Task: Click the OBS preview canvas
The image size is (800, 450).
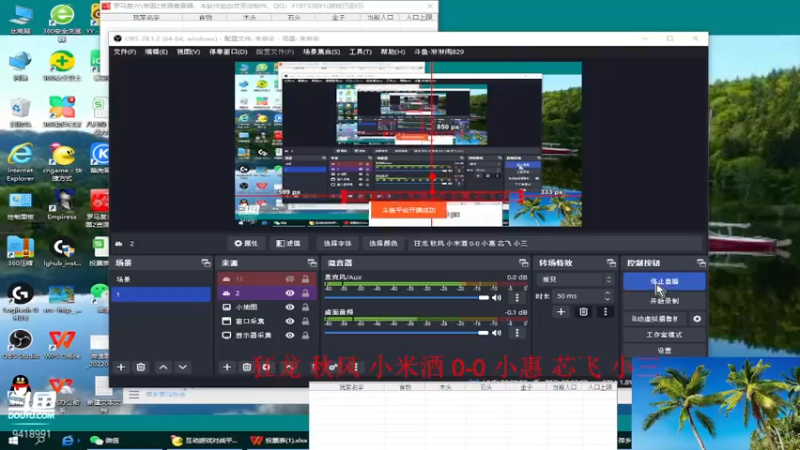Action: click(x=408, y=144)
